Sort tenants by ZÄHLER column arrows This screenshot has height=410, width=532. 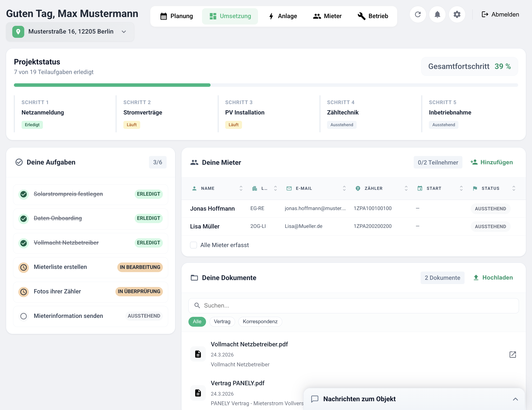click(x=406, y=188)
